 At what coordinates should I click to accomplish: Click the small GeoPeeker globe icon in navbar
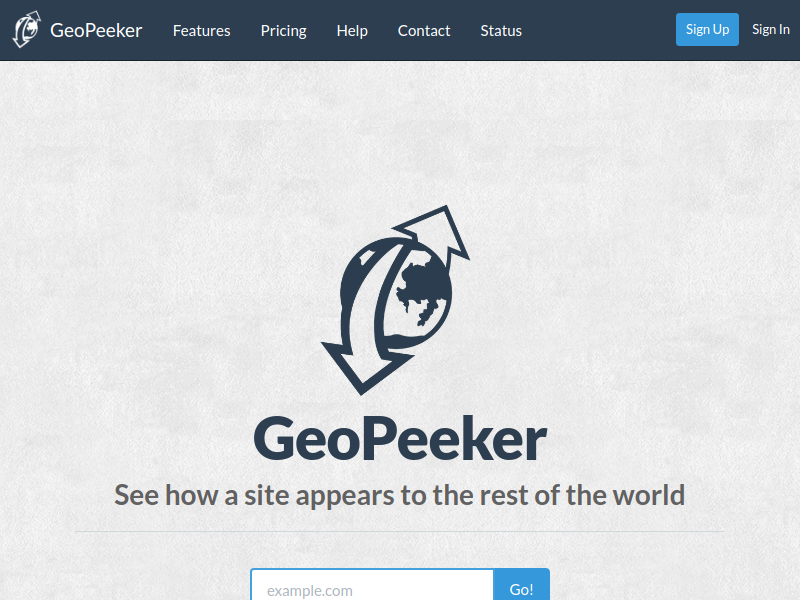click(x=27, y=30)
